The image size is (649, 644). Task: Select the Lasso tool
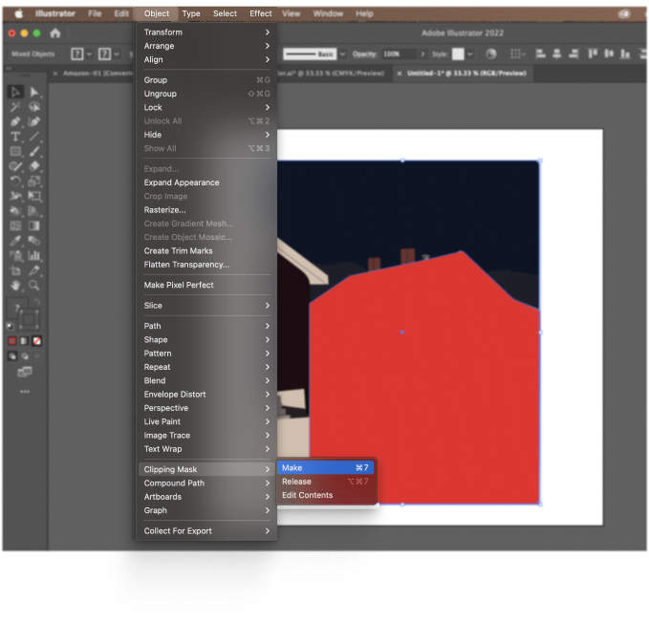[34, 107]
